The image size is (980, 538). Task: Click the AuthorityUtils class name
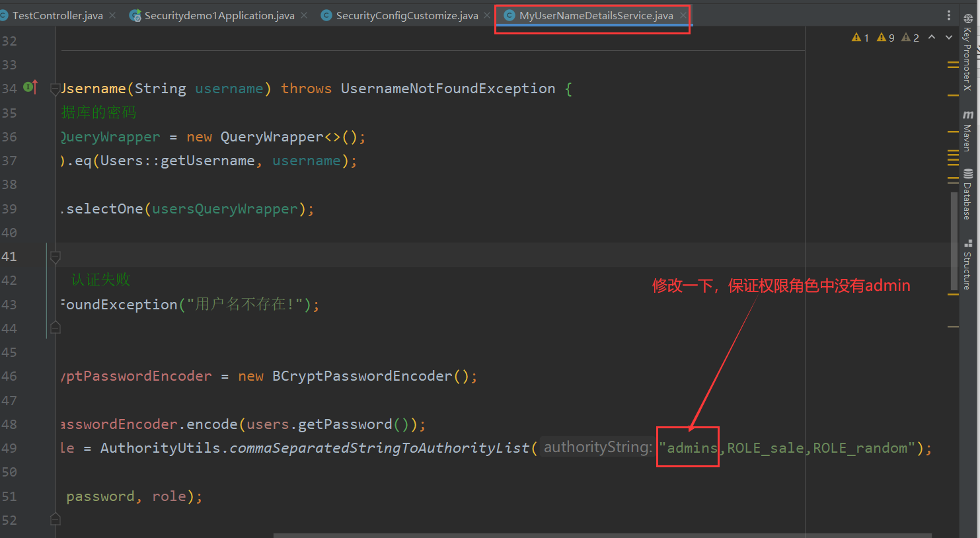(x=161, y=448)
